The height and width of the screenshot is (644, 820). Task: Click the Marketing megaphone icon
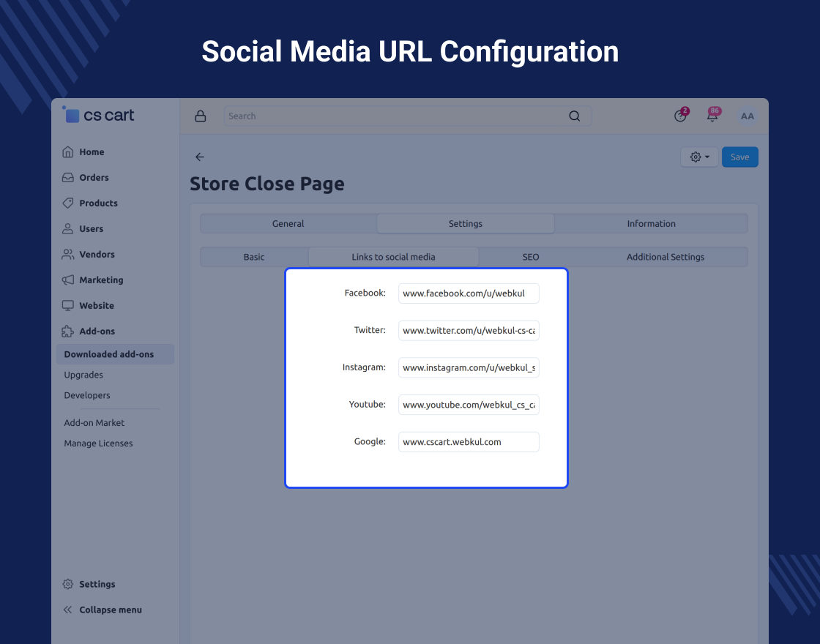click(68, 280)
